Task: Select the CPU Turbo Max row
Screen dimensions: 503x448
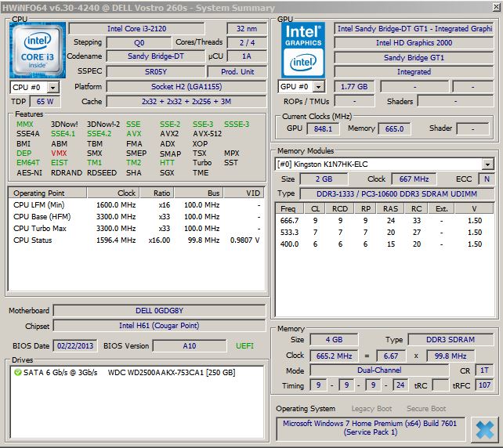Action: pos(136,229)
